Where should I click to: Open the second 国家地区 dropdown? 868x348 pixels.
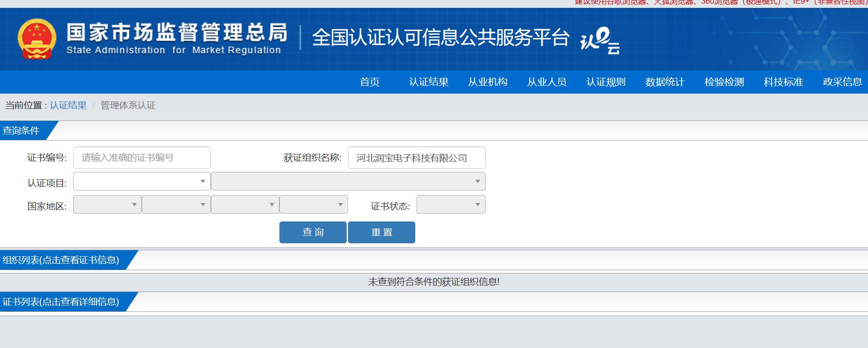point(176,204)
